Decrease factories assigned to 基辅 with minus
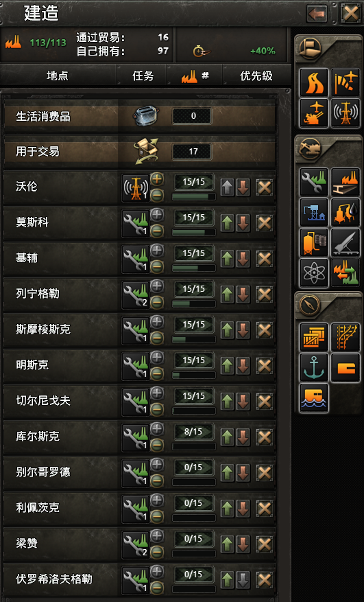This screenshot has height=602, width=364. 157,266
